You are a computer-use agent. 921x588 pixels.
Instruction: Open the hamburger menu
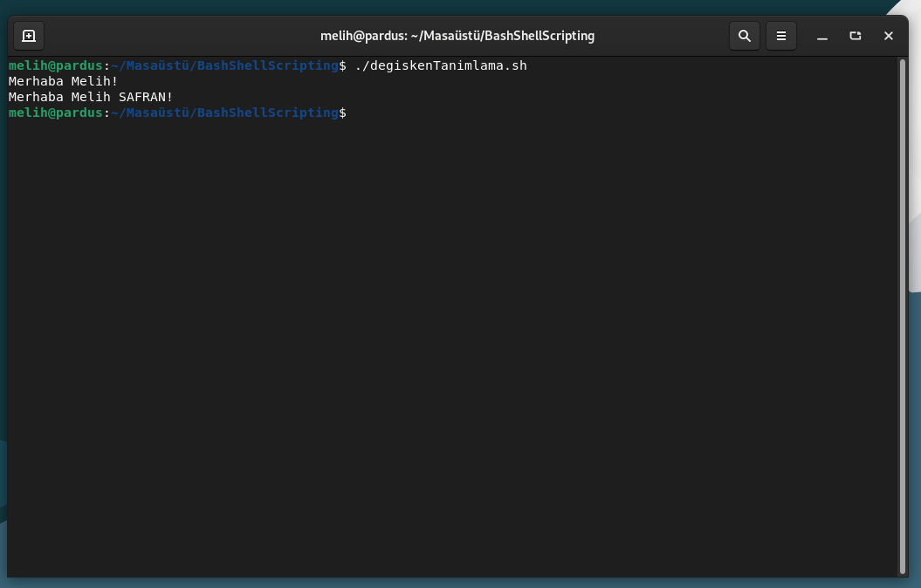pos(781,36)
